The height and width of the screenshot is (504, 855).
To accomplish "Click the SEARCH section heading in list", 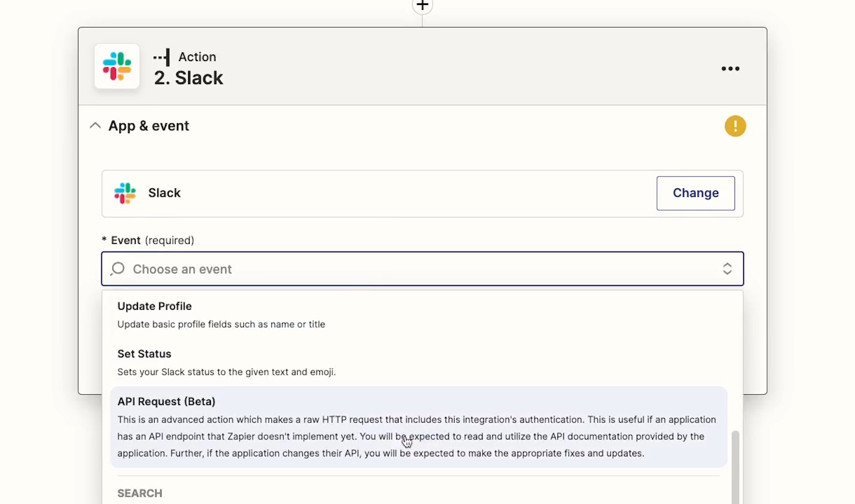I will pyautogui.click(x=140, y=493).
